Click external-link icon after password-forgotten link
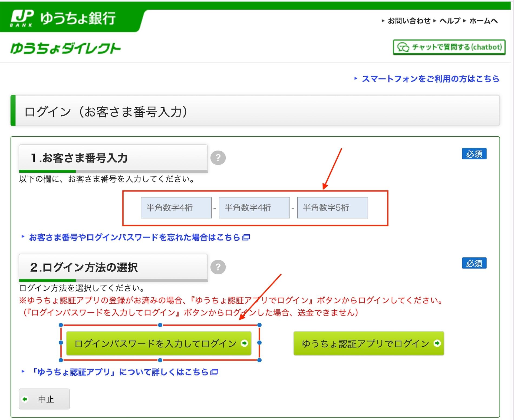This screenshot has height=420, width=514. click(x=246, y=238)
